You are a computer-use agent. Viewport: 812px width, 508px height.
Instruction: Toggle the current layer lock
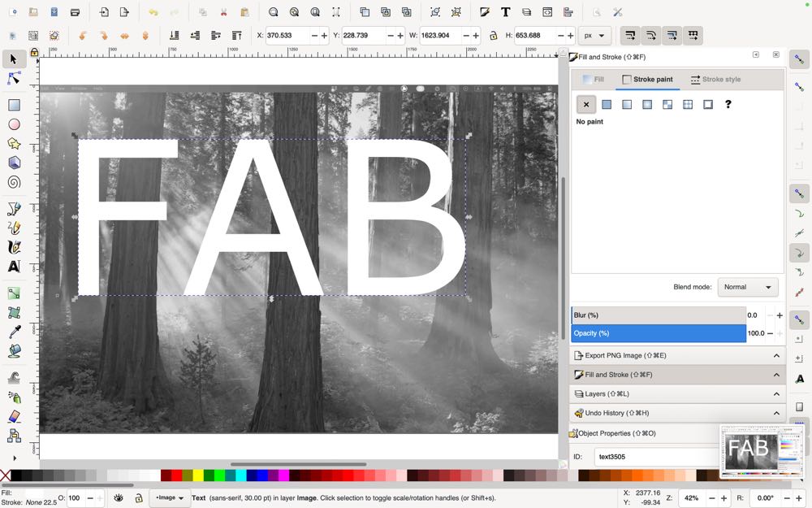coord(138,497)
